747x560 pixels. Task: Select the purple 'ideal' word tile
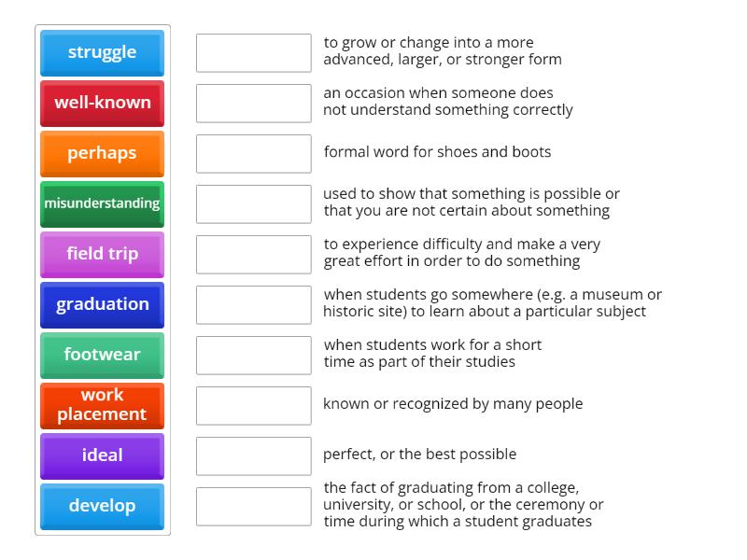point(102,456)
